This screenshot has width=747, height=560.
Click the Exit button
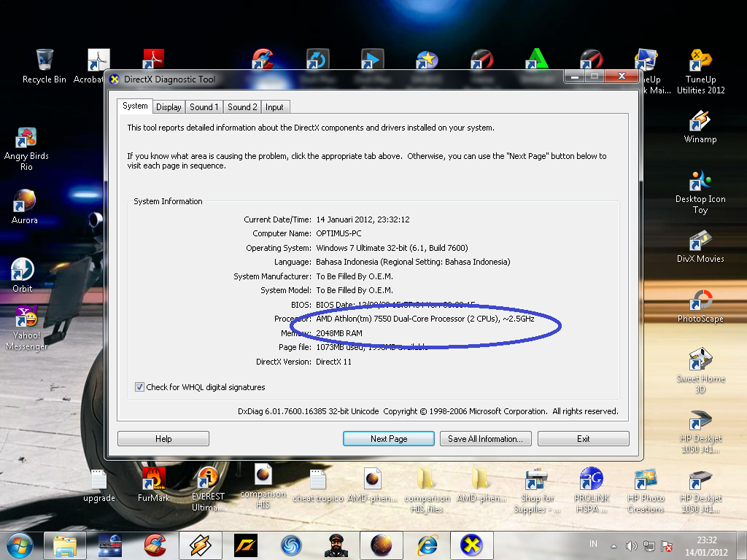583,438
